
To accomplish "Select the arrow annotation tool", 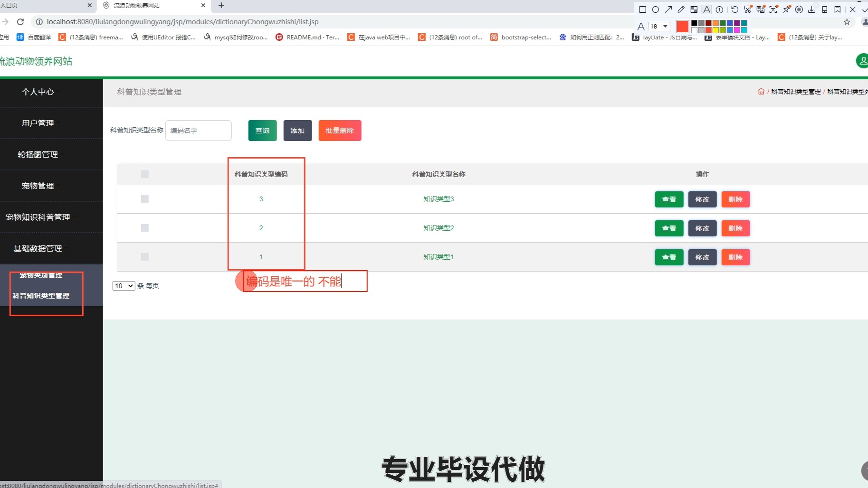I will 668,9.
